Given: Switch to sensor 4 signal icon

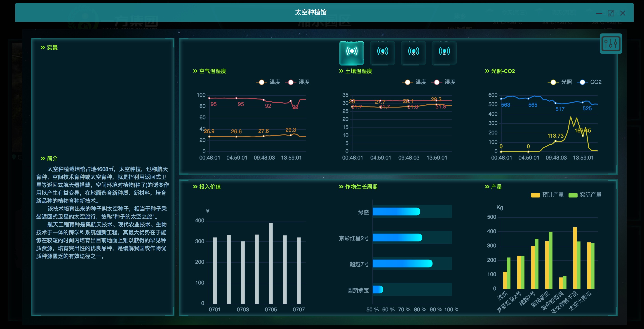Looking at the screenshot, I should coord(444,53).
